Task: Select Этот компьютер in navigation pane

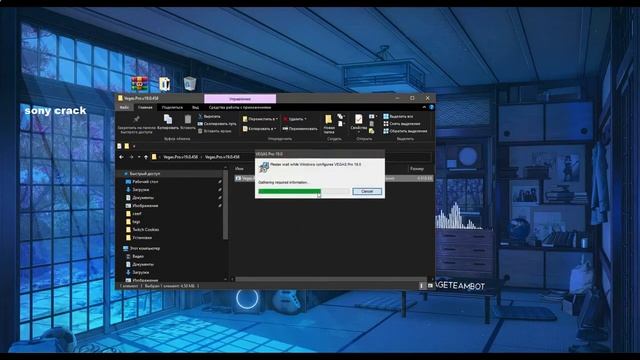Action: click(x=141, y=248)
